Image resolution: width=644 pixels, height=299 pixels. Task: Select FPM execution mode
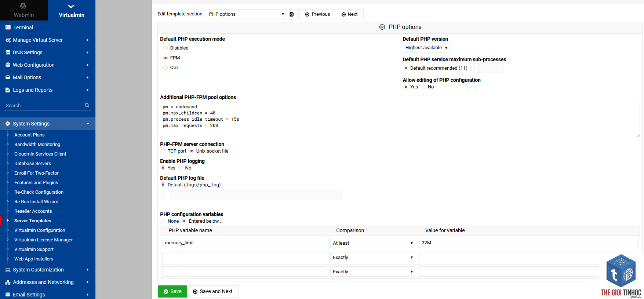click(x=165, y=58)
